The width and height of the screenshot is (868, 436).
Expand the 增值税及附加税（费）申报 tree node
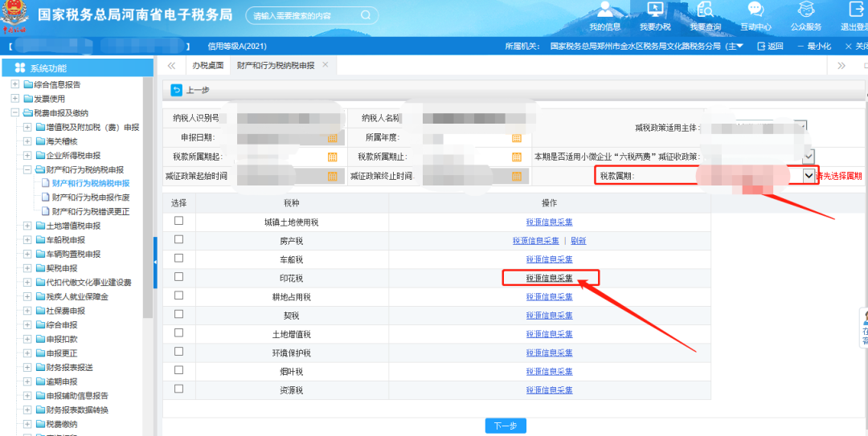coord(27,127)
